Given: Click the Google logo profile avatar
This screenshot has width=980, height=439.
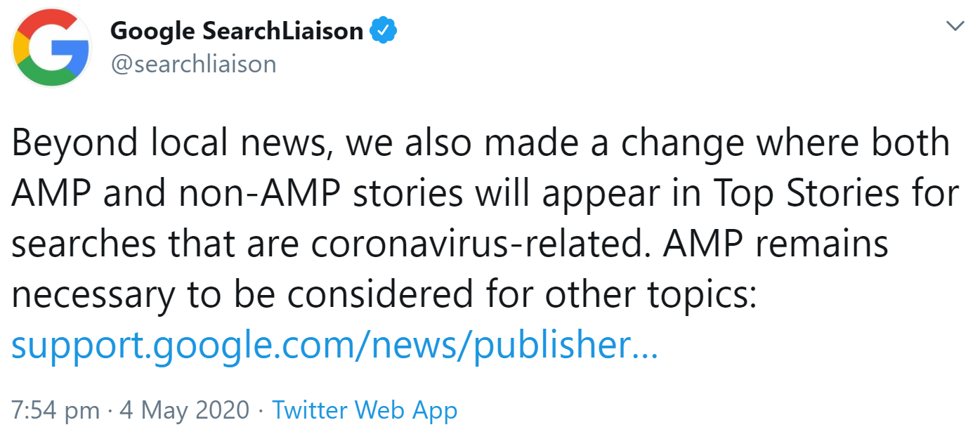Looking at the screenshot, I should coord(52,48).
